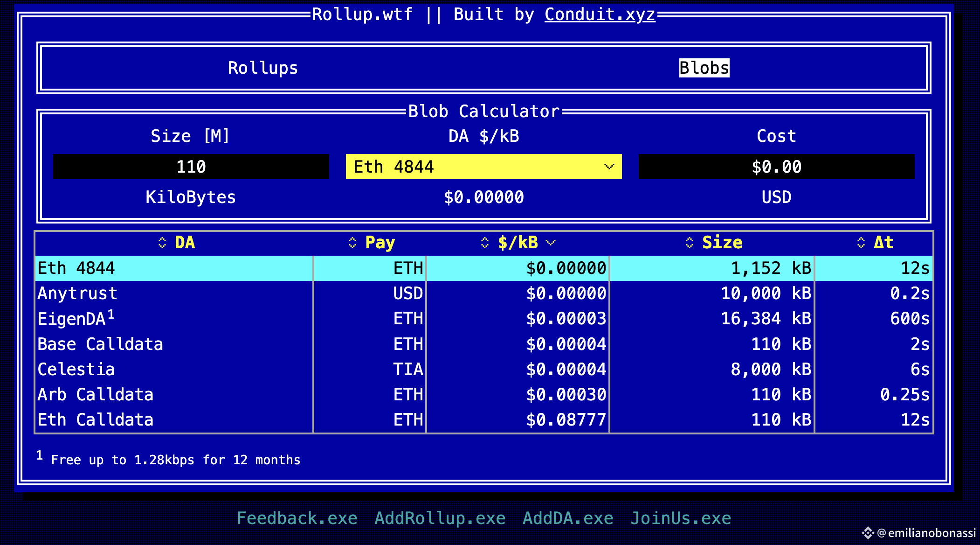The image size is (980, 545).
Task: Click the 10,000 kB size cell
Action: (x=766, y=293)
